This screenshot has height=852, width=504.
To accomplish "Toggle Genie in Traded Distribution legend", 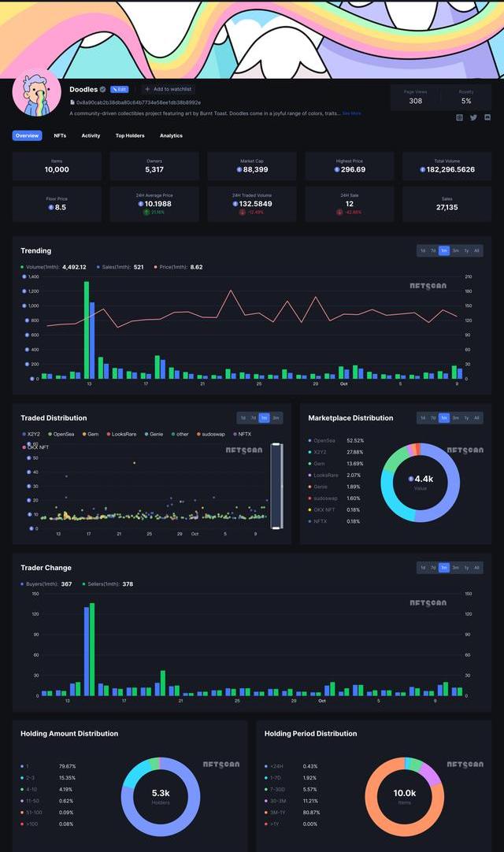I will [x=154, y=434].
